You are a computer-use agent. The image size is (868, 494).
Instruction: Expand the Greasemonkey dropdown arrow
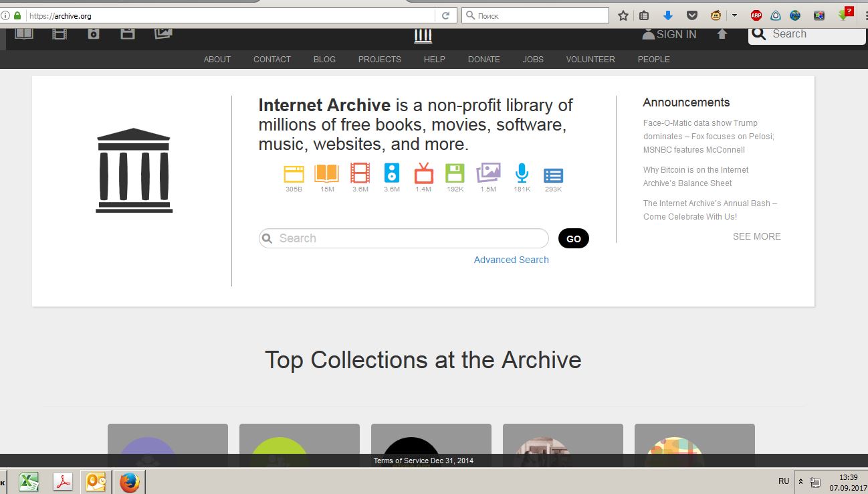click(x=734, y=15)
